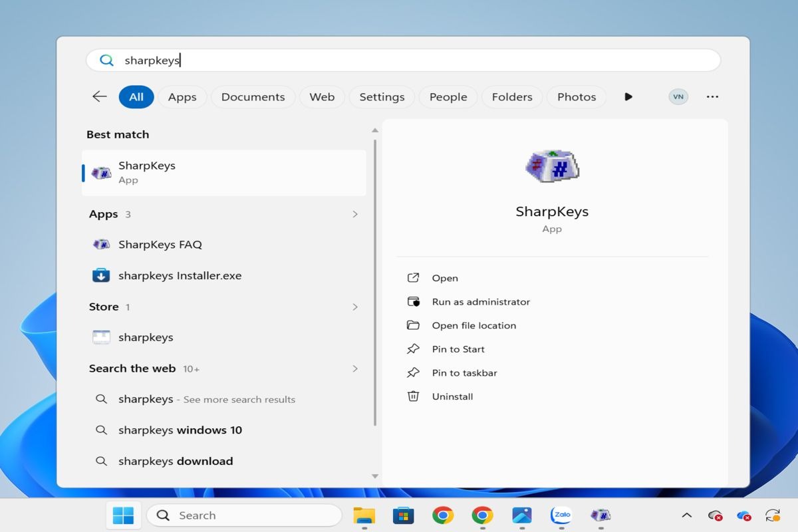Show hidden system tray icons
The height and width of the screenshot is (532, 798).
coord(687,515)
